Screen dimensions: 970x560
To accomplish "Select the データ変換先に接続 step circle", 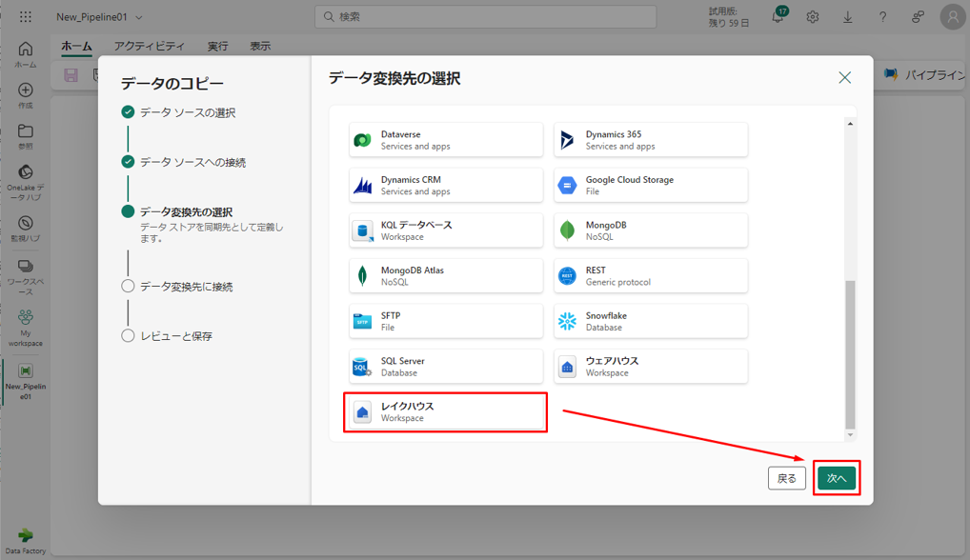I will (x=128, y=286).
